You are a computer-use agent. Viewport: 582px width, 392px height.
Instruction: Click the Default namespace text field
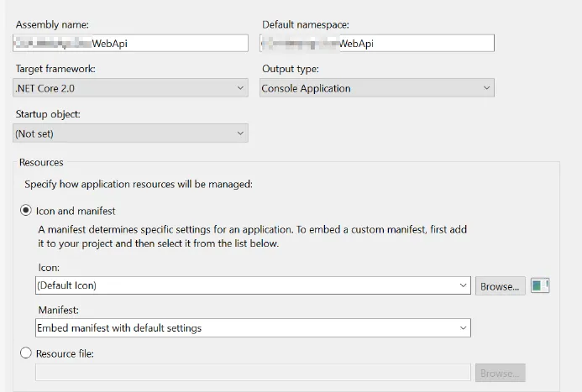(377, 44)
